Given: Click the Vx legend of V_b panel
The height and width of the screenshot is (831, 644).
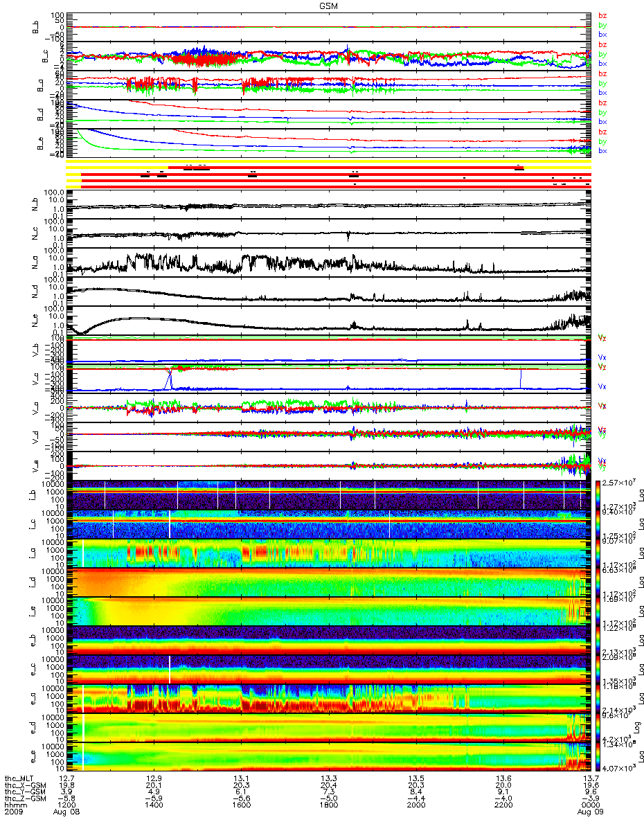Looking at the screenshot, I should [602, 358].
